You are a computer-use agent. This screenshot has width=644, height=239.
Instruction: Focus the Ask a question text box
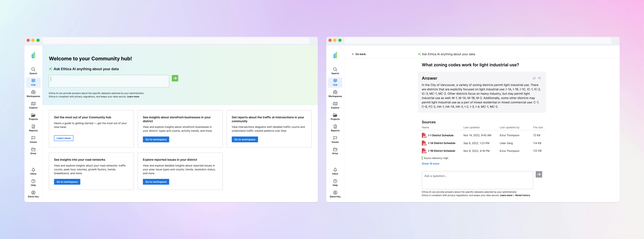477,180
